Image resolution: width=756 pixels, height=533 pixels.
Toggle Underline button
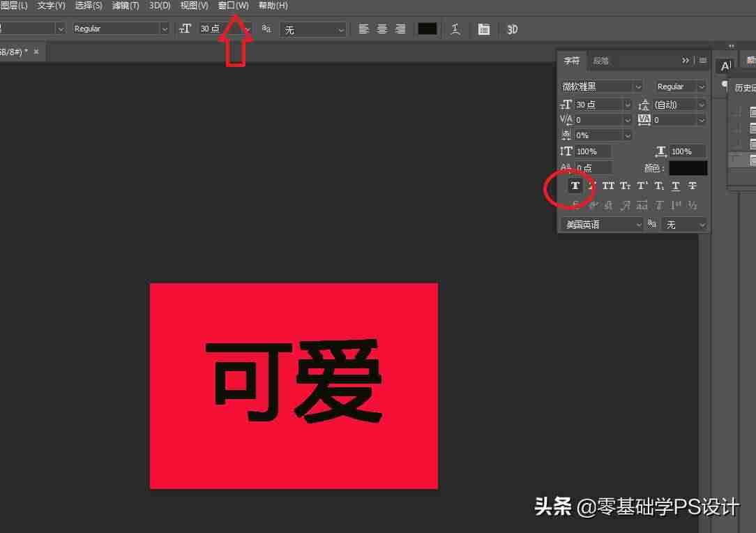pos(676,186)
